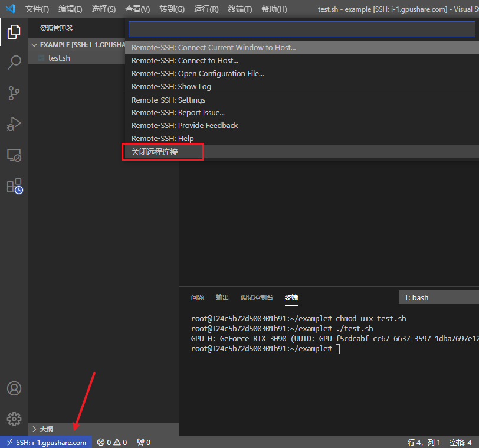The image size is (479, 448).
Task: Switch to the 调试控制台 panel tab
Action: [257, 297]
